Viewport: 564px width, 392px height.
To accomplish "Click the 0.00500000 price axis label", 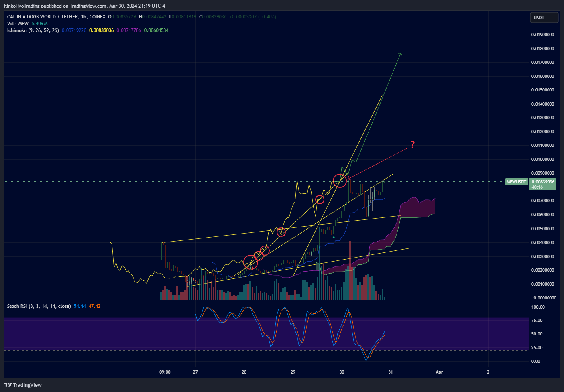I will point(543,229).
